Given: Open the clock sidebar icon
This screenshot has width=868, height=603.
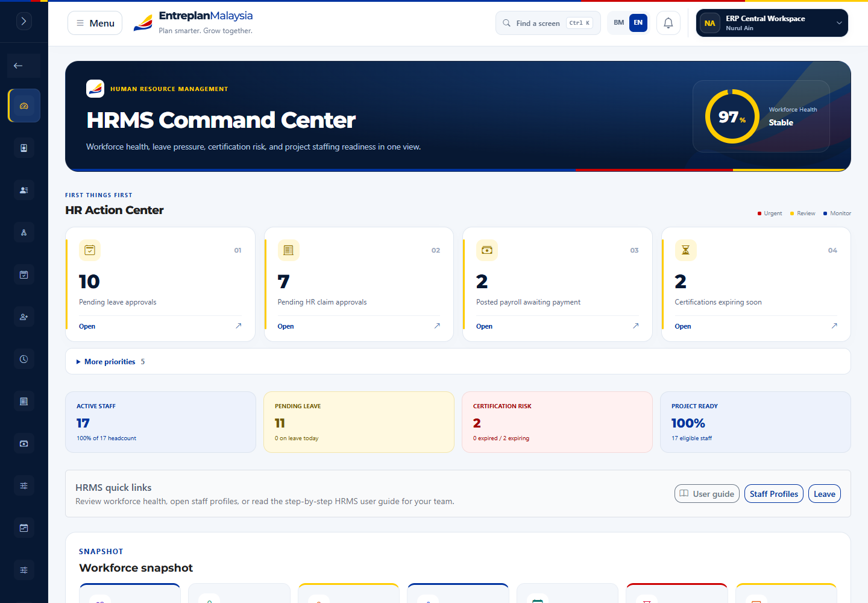Looking at the screenshot, I should pos(24,359).
